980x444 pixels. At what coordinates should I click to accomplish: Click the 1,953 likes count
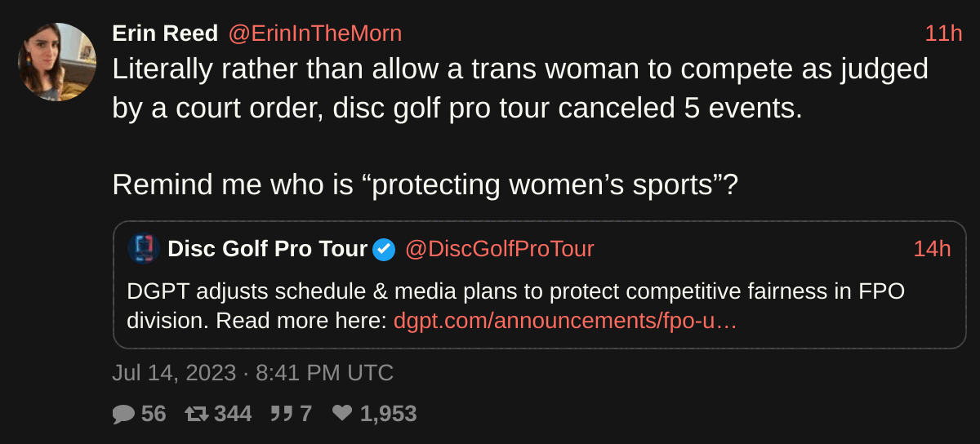point(388,415)
